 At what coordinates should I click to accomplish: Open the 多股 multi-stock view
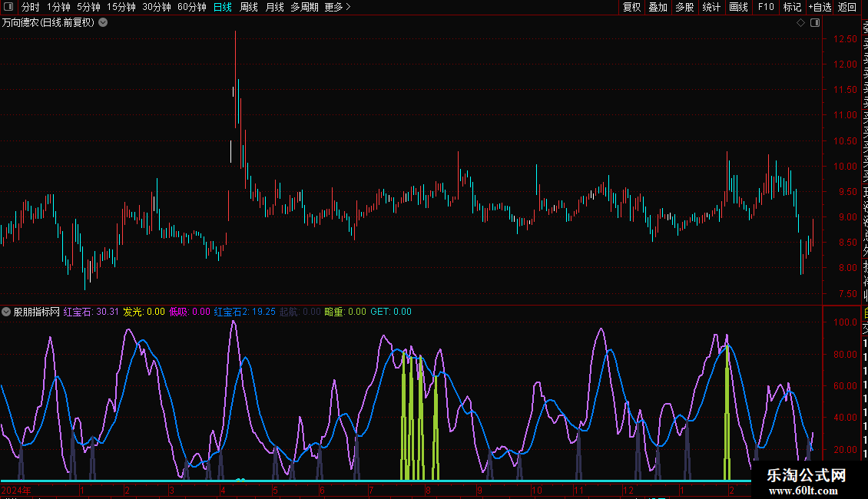click(x=684, y=7)
